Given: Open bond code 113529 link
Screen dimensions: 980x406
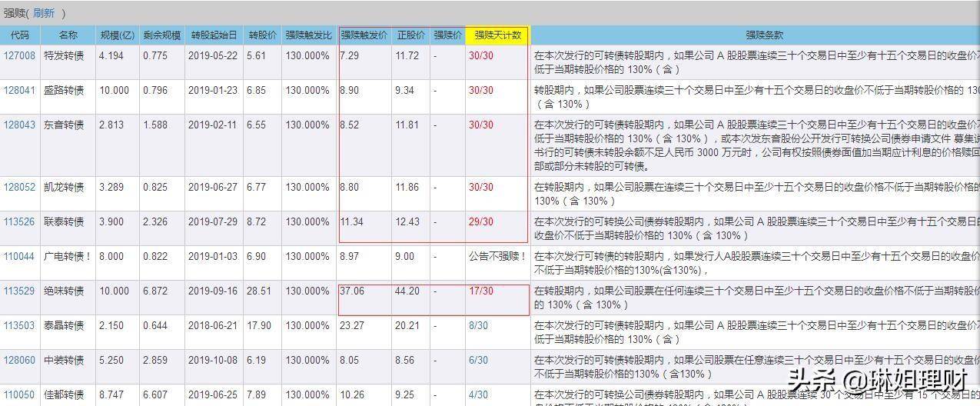Looking at the screenshot, I should pyautogui.click(x=19, y=291).
